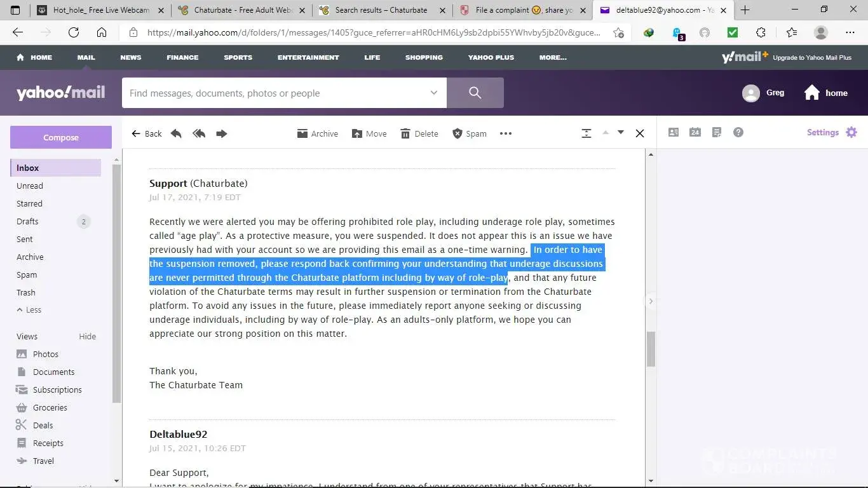Open SHOPPING in Yahoo navigation
Image resolution: width=868 pixels, height=488 pixels.
pos(424,57)
